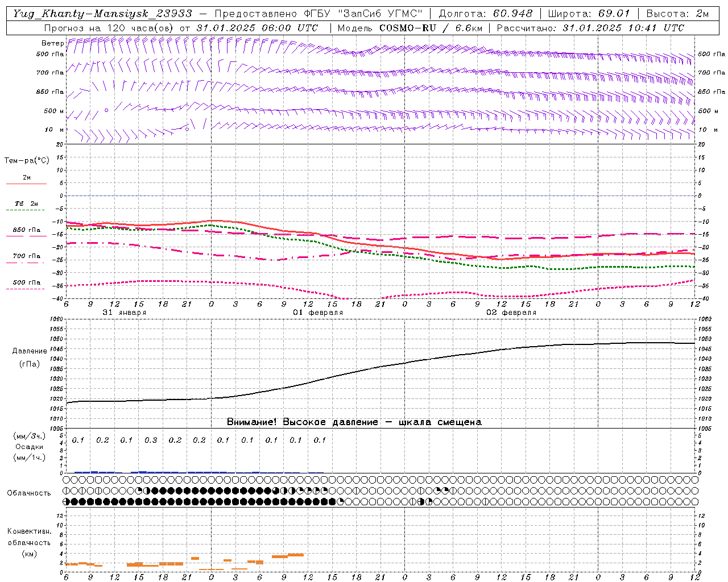Click the '500 гПа' temperature legend entry
Viewport: 728px width, 582px height.
point(26,282)
